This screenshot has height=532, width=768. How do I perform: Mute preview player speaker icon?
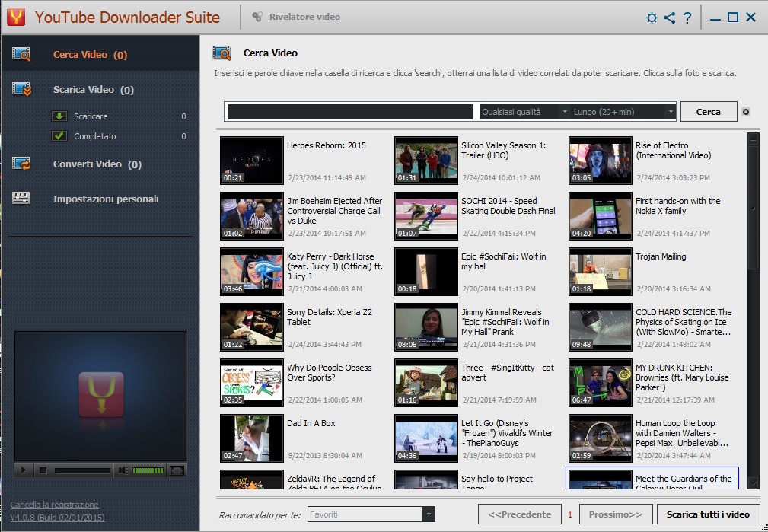pyautogui.click(x=123, y=470)
